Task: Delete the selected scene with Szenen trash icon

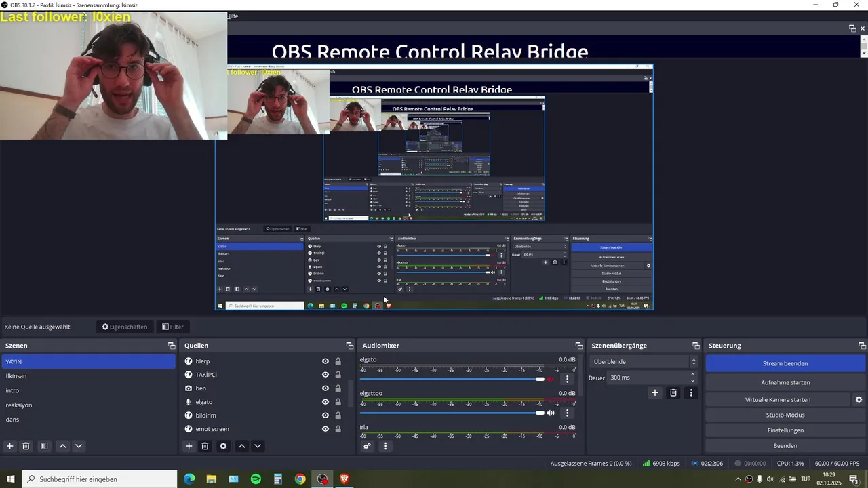Action: pos(26,446)
